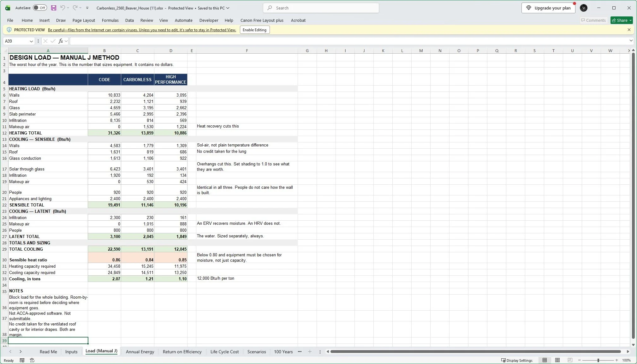Screen dimensions: 637x364
Task: Click the Accessibility checker status bar icon
Action: (x=32, y=360)
